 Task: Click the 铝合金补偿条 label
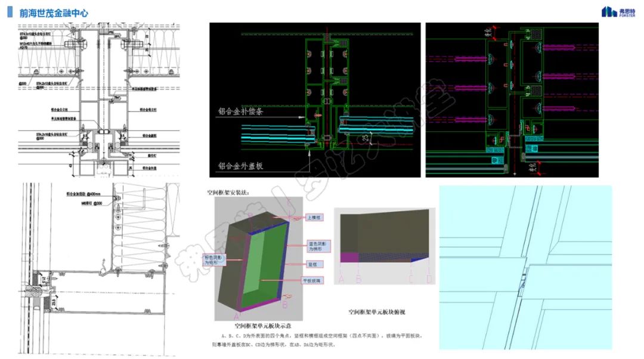tap(250, 110)
